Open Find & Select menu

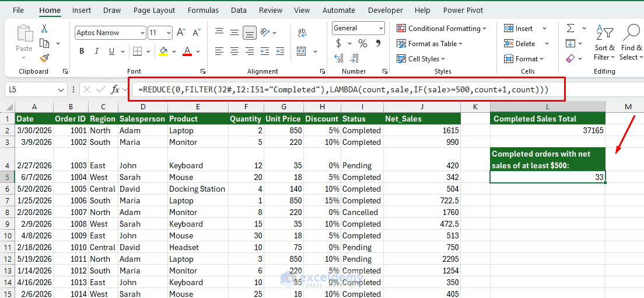[631, 43]
